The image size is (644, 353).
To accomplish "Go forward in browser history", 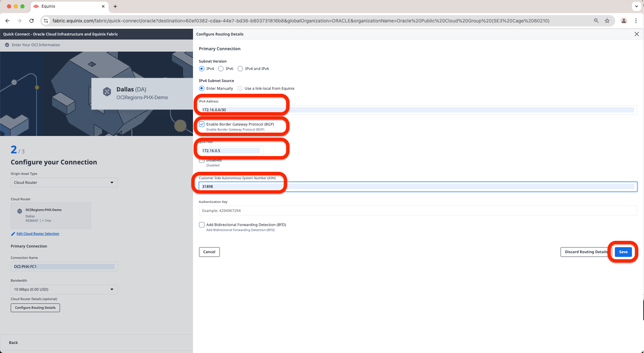I will [19, 21].
